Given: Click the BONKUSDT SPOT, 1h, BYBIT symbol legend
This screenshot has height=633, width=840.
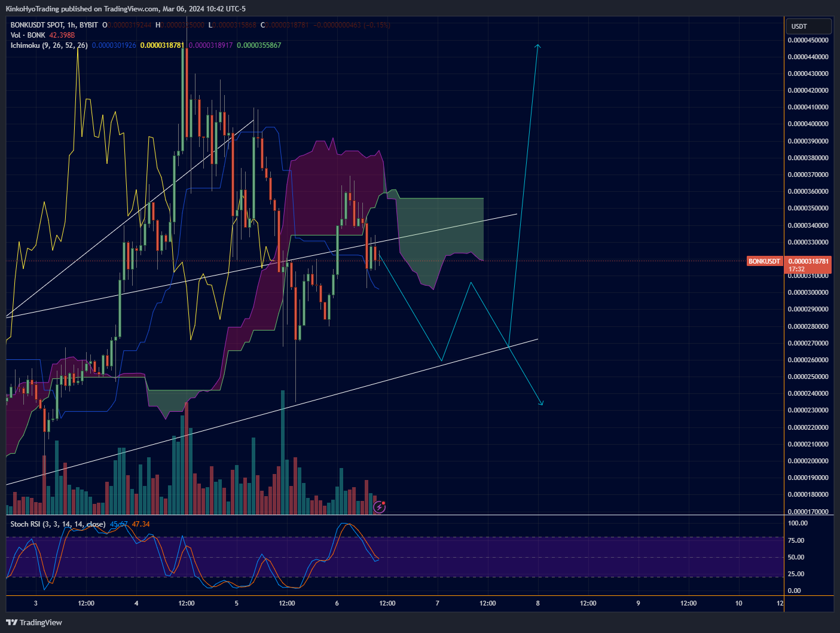Looking at the screenshot, I should tap(54, 25).
